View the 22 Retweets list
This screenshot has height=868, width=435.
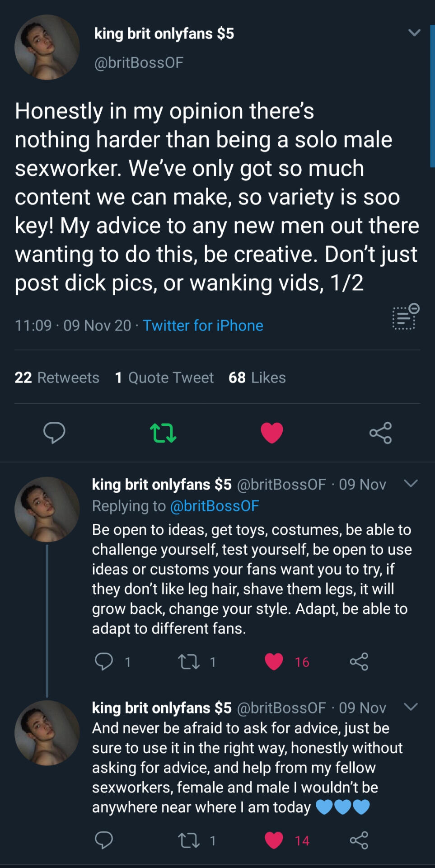click(x=57, y=377)
